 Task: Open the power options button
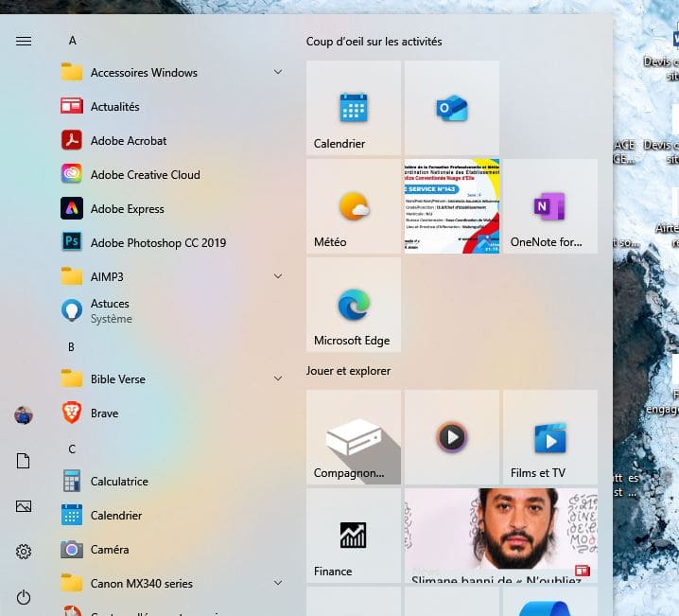coord(24,597)
